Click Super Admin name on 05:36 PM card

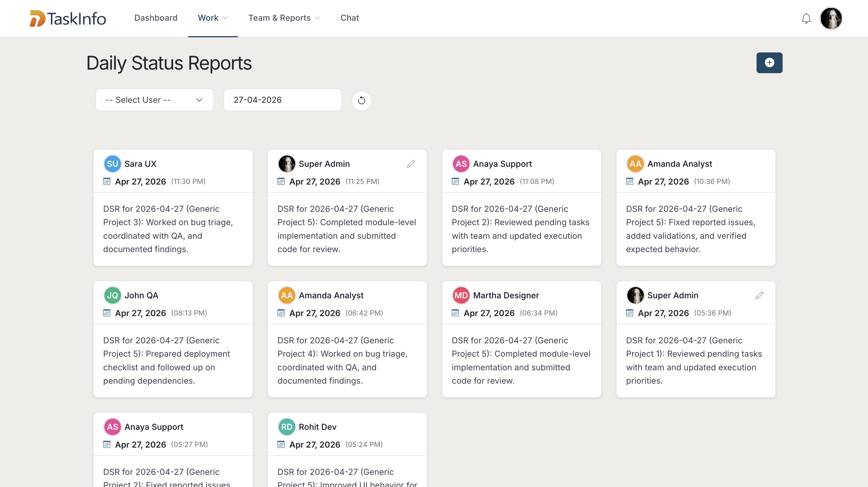(673, 295)
